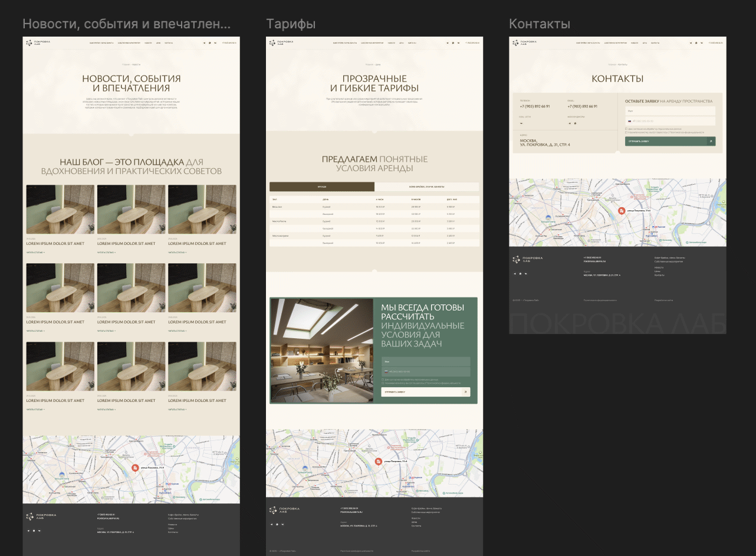Click the arrow icon on the Тарифы form submit button
Image resolution: width=756 pixels, height=556 pixels.
(465, 392)
